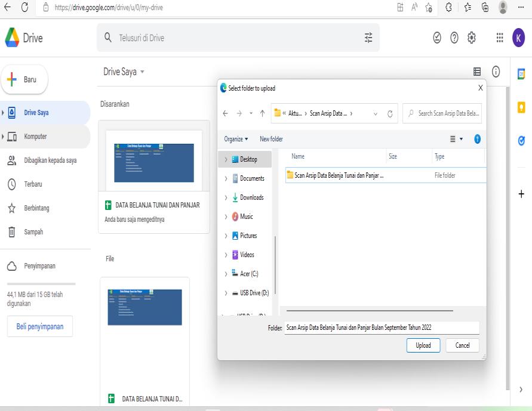
Task: Open the browser extensions puzzle icon
Action: [x=448, y=7]
